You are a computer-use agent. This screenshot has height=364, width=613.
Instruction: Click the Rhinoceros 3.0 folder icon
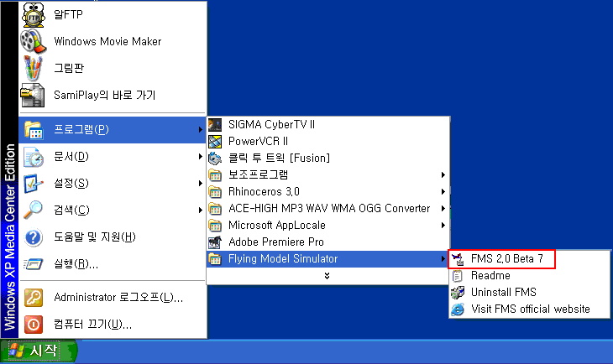(x=215, y=192)
